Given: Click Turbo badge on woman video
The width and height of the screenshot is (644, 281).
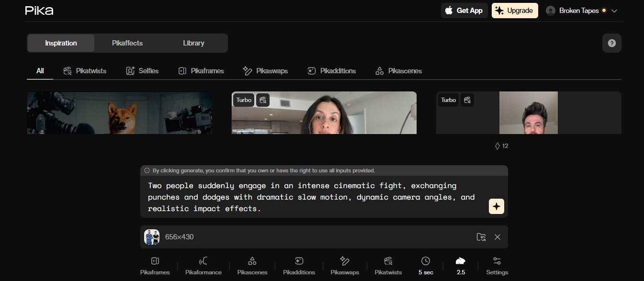Looking at the screenshot, I should pyautogui.click(x=244, y=100).
